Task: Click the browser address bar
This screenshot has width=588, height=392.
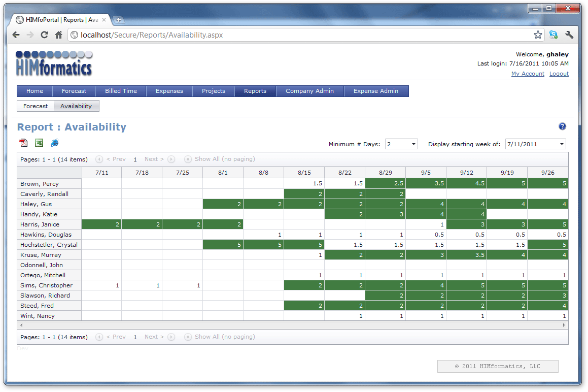Action: click(299, 35)
